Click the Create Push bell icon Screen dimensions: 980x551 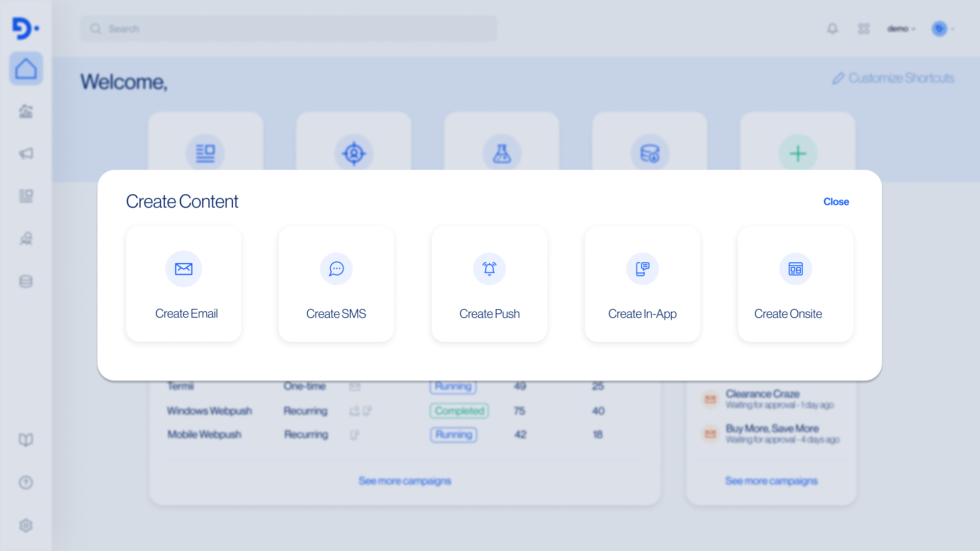489,269
